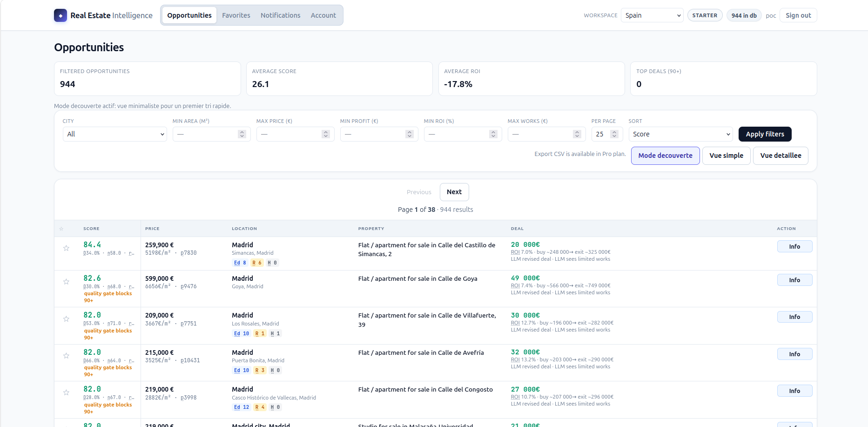Click the Min ROI stepper arrows
The image size is (868, 427).
pyautogui.click(x=493, y=134)
